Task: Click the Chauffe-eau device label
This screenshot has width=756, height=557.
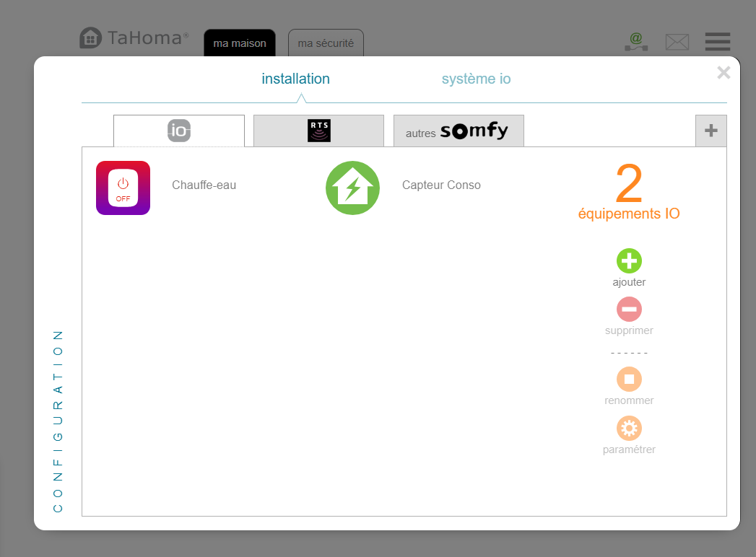Action: (x=204, y=185)
